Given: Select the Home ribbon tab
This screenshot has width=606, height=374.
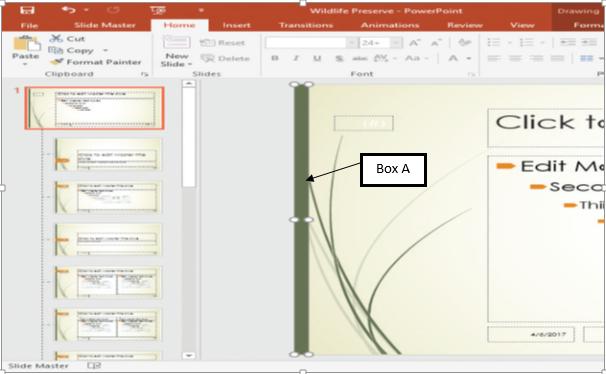Looking at the screenshot, I should coord(179,25).
